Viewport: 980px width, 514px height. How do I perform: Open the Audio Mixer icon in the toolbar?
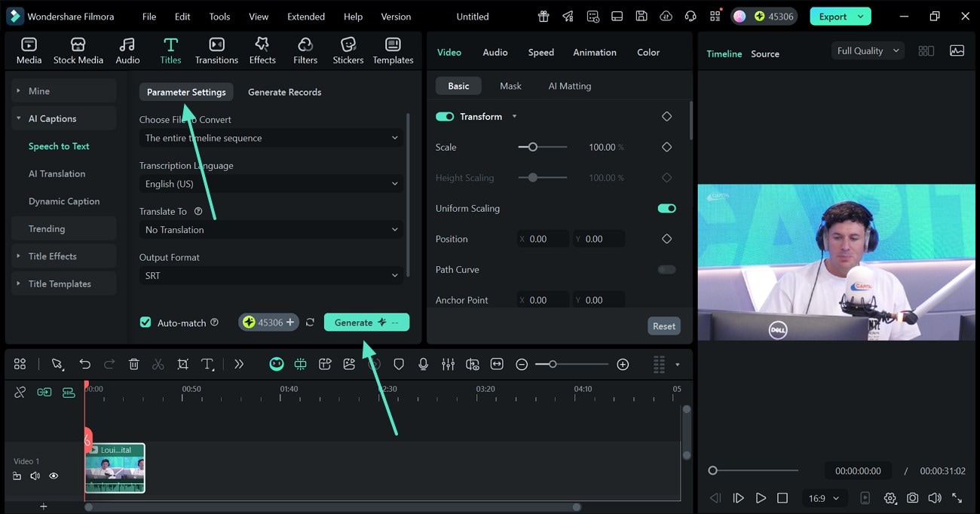(448, 364)
